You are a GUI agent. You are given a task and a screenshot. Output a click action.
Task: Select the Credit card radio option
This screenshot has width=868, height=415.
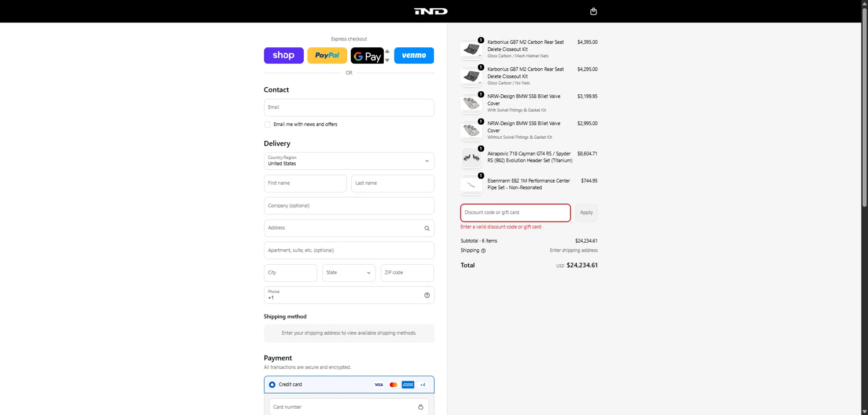point(272,385)
